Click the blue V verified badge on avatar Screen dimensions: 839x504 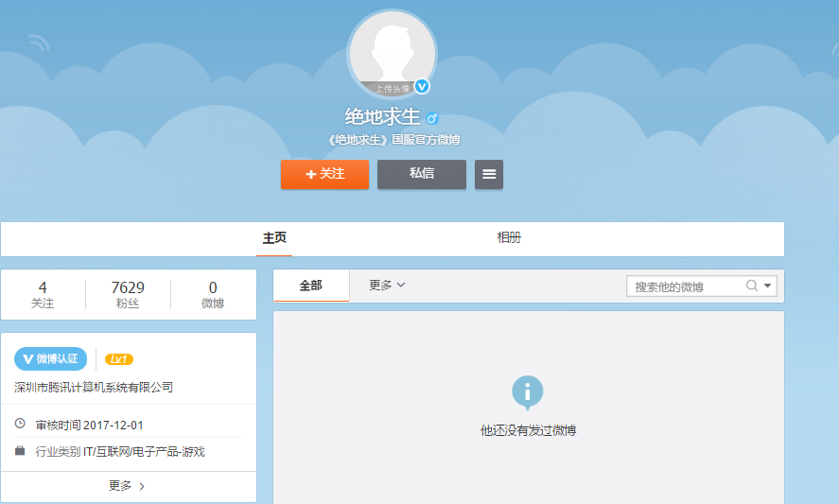coord(422,86)
